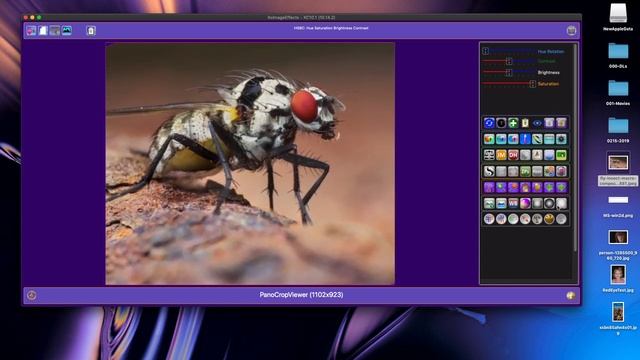Image resolution: width=640 pixels, height=360 pixels.
Task: Open the 001-Movies desktop folder
Action: (x=618, y=93)
